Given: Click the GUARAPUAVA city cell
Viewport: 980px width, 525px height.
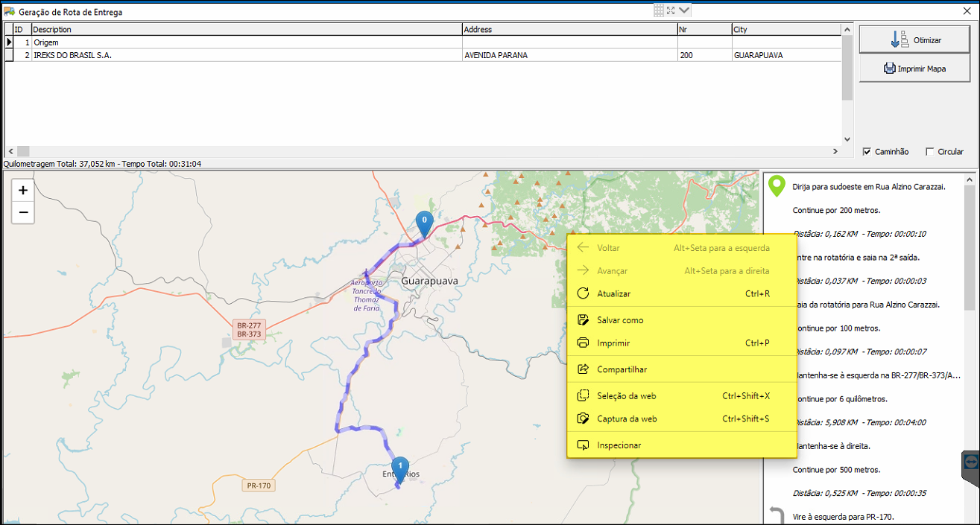Looking at the screenshot, I should pos(786,55).
